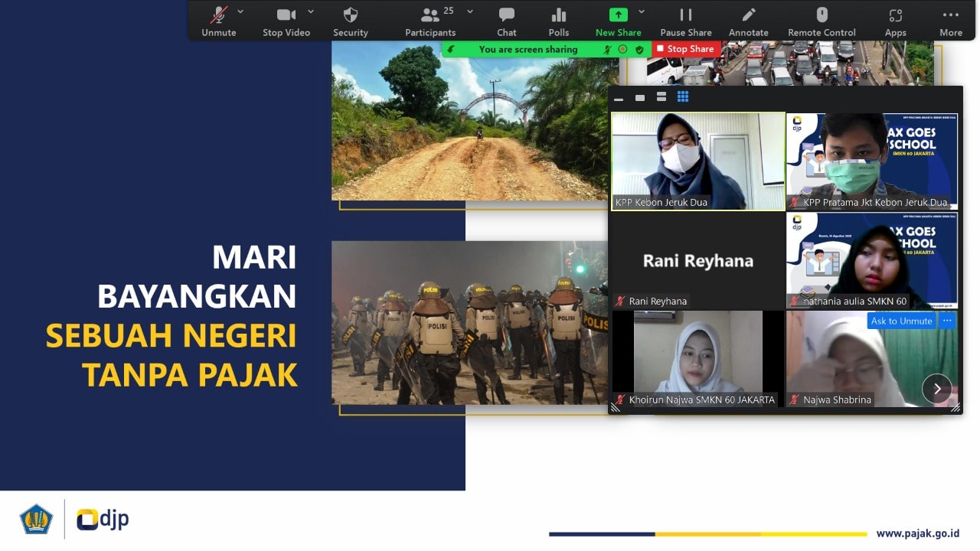Expand video options arrow beside Stop Video

(x=311, y=11)
